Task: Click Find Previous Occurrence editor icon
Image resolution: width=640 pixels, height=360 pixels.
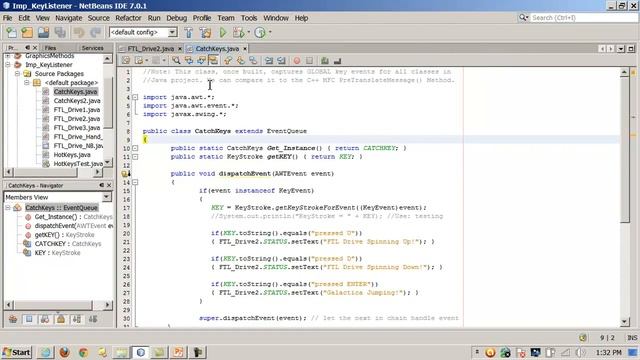Action: pos(189,60)
